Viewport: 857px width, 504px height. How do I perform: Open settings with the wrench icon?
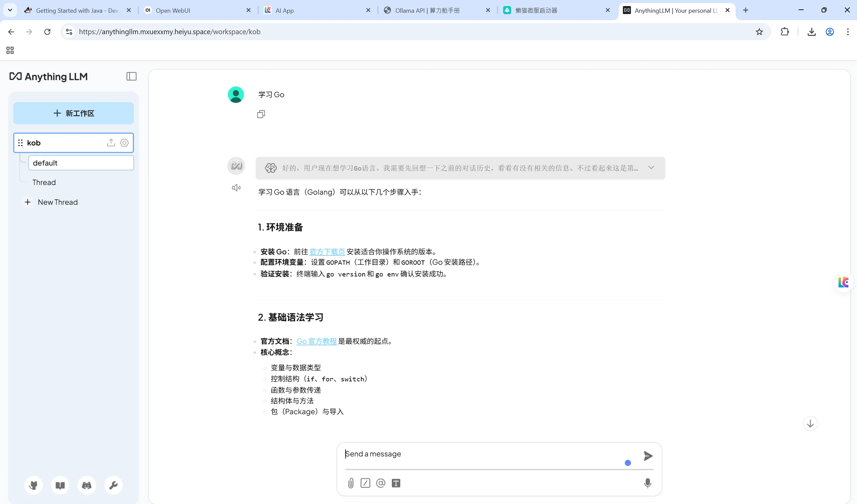(x=113, y=485)
